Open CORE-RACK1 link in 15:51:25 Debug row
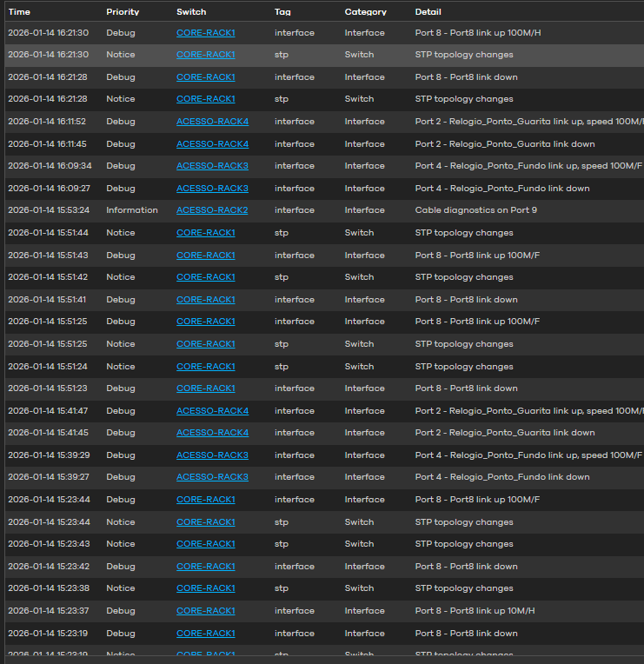Image resolution: width=644 pixels, height=664 pixels. tap(205, 322)
